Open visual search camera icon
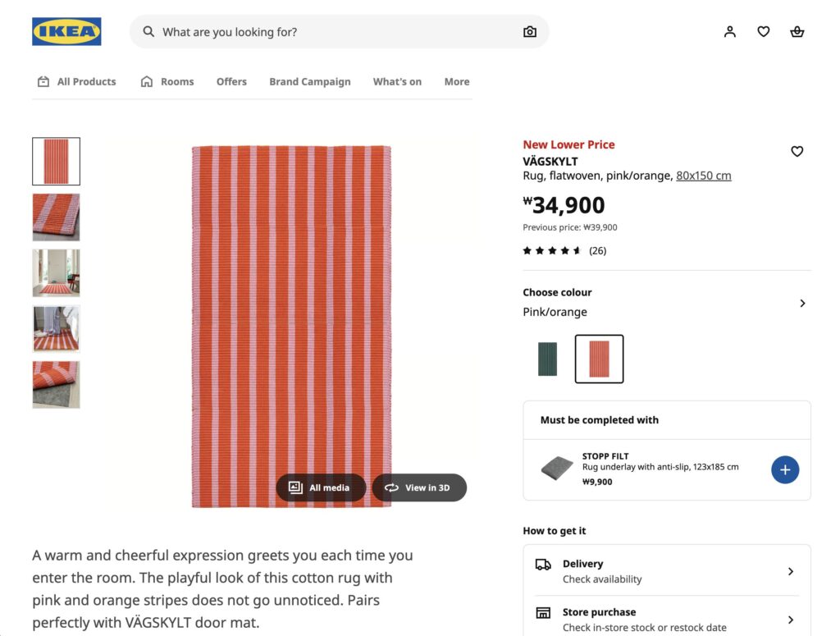The height and width of the screenshot is (636, 840). coord(530,32)
